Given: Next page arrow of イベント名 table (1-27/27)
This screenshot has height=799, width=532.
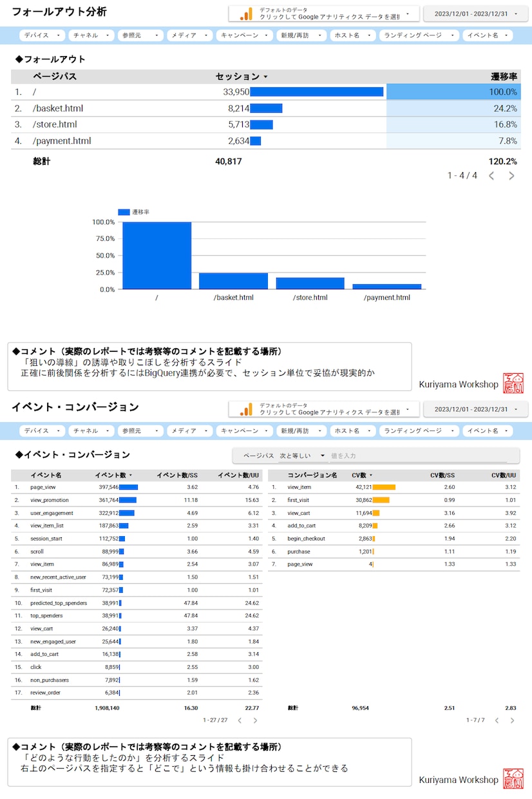Looking at the screenshot, I should tap(255, 720).
